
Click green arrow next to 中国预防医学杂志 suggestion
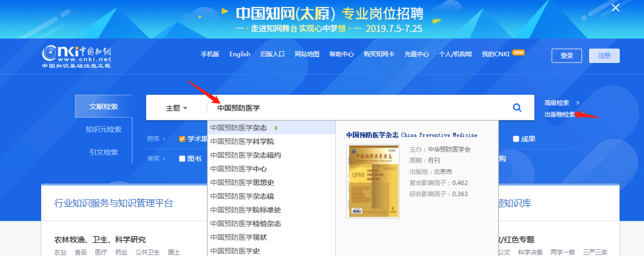click(276, 128)
